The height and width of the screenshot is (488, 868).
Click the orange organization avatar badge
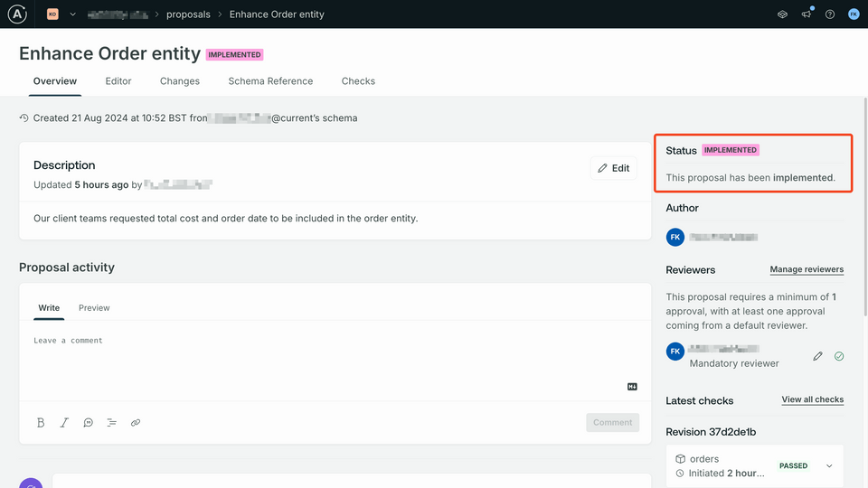[52, 14]
